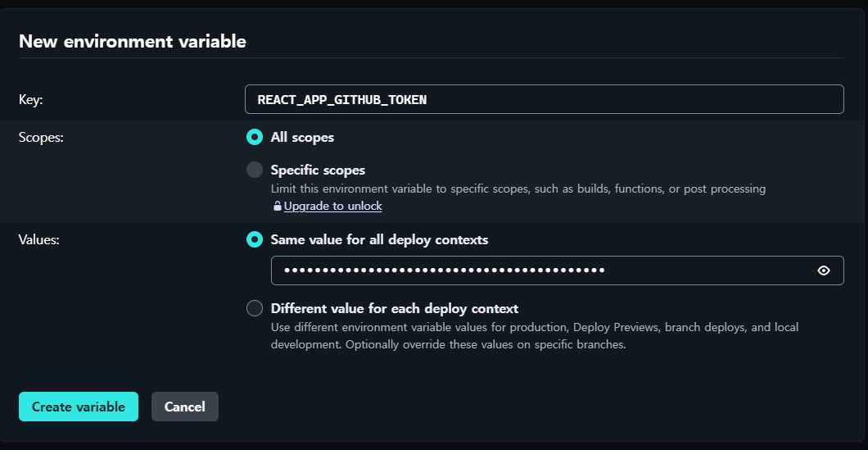Click the "Values:" section label

[x=39, y=240]
